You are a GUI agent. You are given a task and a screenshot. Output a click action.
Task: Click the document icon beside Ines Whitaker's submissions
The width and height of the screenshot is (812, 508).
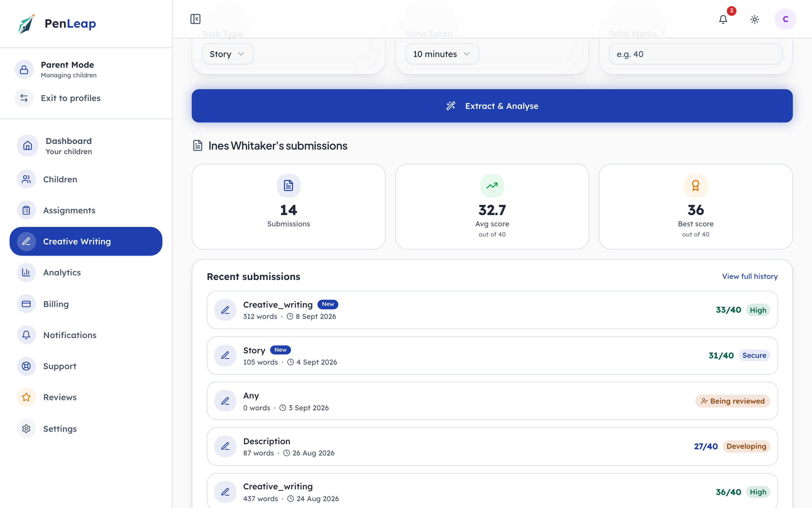[x=198, y=146]
